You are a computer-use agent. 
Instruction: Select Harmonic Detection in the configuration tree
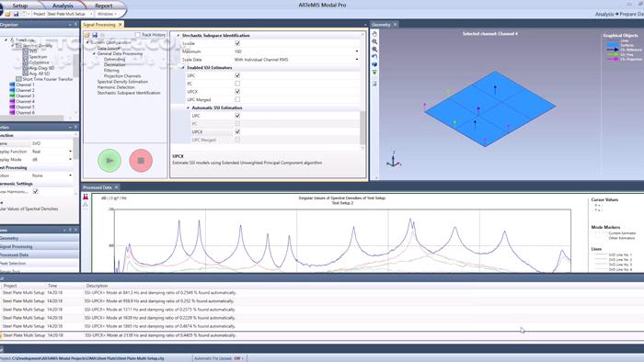click(x=116, y=87)
